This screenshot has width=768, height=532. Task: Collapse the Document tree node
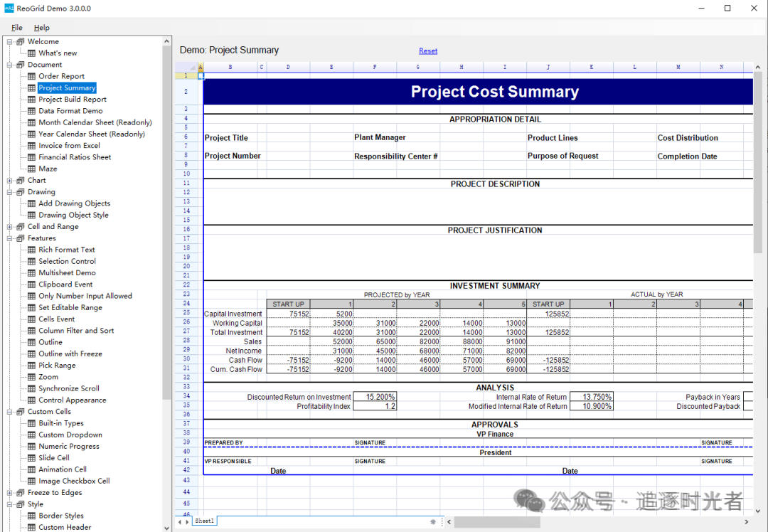tap(10, 65)
